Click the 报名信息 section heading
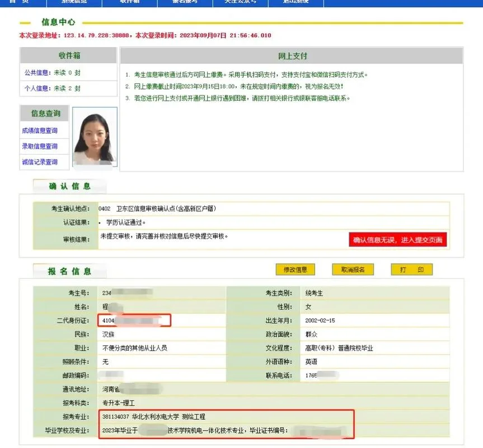The image size is (483, 448). (x=69, y=271)
